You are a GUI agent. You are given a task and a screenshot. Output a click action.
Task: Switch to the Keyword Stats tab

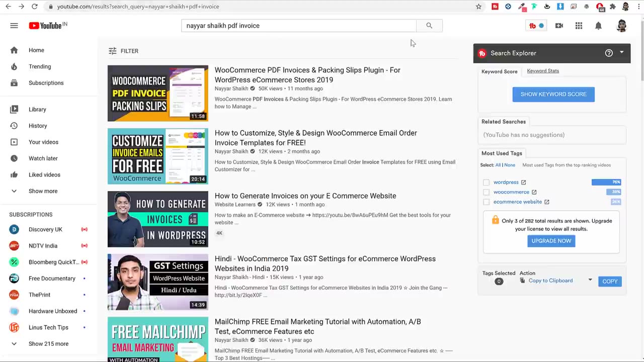coord(543,71)
